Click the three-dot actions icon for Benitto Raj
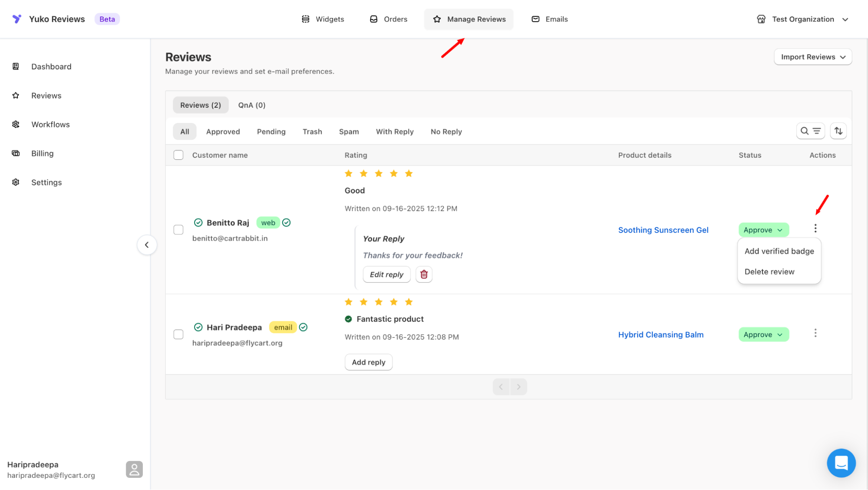This screenshot has height=490, width=868. [815, 228]
